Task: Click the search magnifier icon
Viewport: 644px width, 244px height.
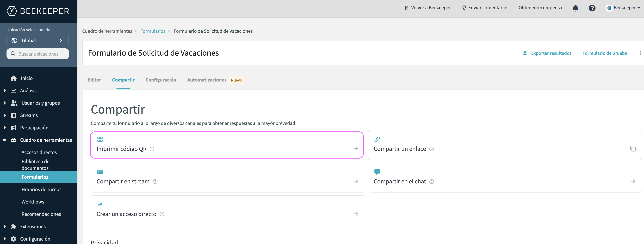Action: coord(13,54)
